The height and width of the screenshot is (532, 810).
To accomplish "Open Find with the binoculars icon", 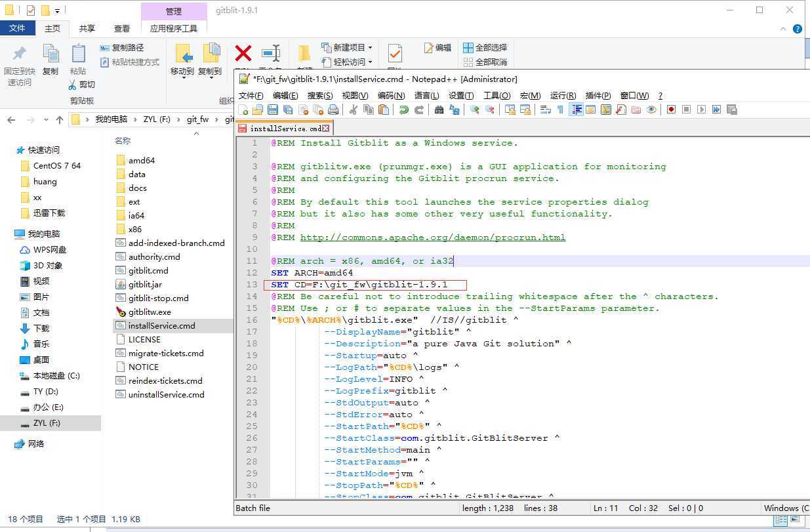I will point(439,110).
